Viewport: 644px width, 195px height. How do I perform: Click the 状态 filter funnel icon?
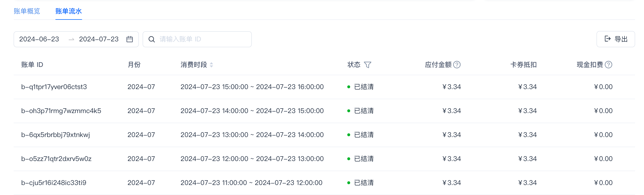click(368, 65)
